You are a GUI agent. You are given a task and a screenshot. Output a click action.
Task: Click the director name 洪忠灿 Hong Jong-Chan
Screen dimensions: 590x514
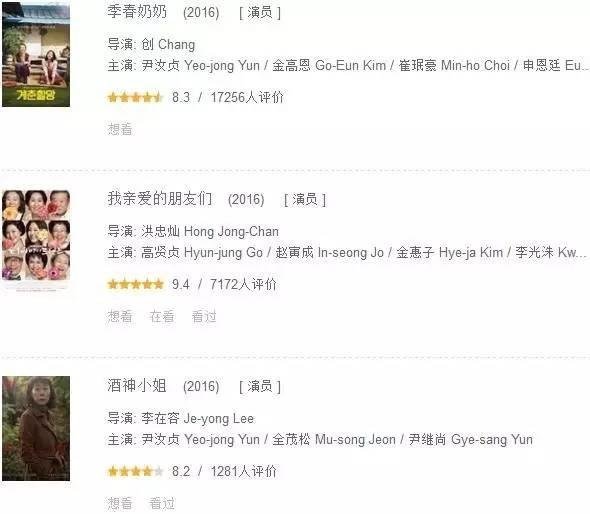210,231
